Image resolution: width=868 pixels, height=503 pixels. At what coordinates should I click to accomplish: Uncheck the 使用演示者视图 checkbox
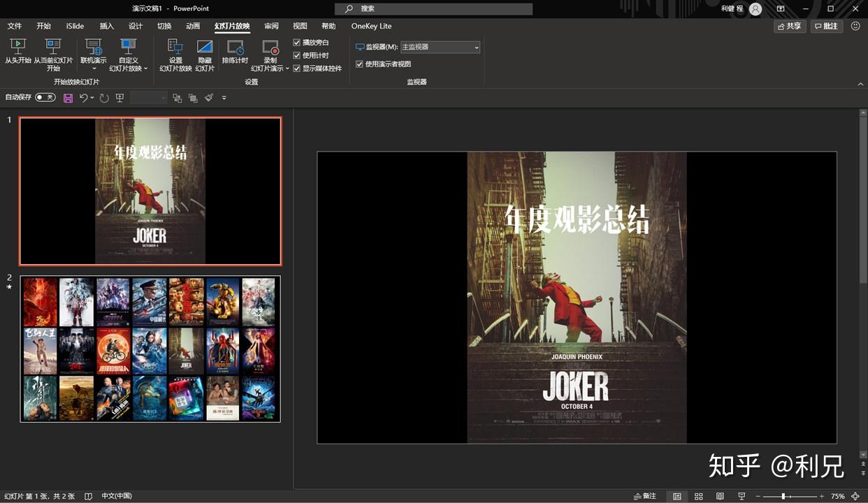point(359,64)
